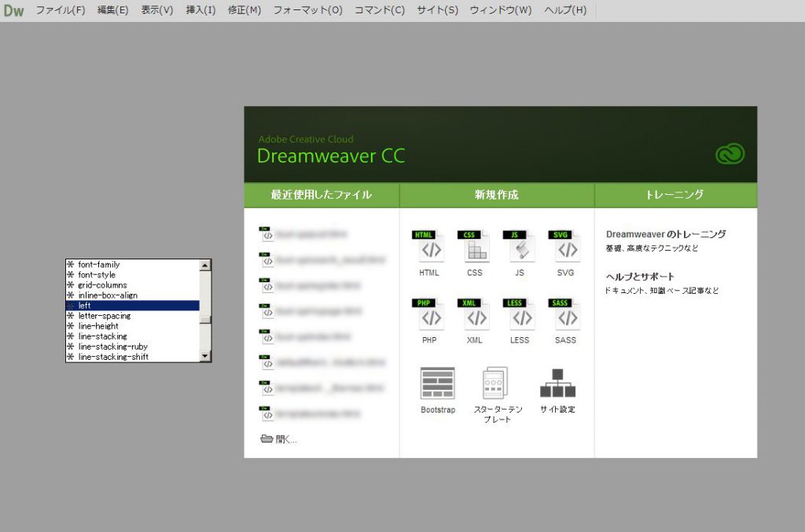
Task: Create a new LESS file
Action: point(520,321)
